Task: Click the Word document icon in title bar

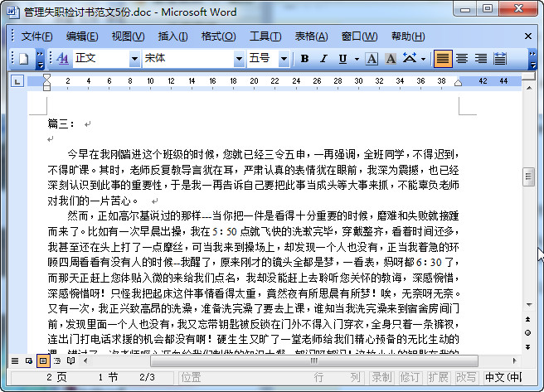Action: coord(13,12)
